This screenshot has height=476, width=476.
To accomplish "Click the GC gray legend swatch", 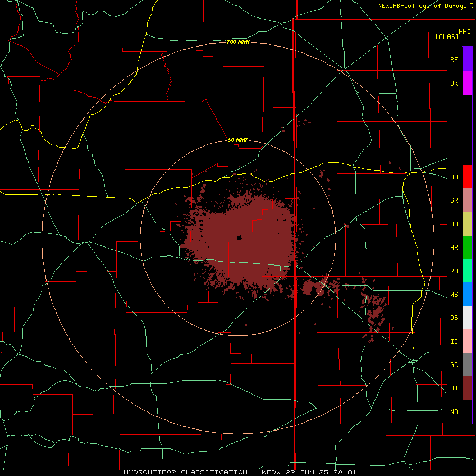I will click(467, 364).
